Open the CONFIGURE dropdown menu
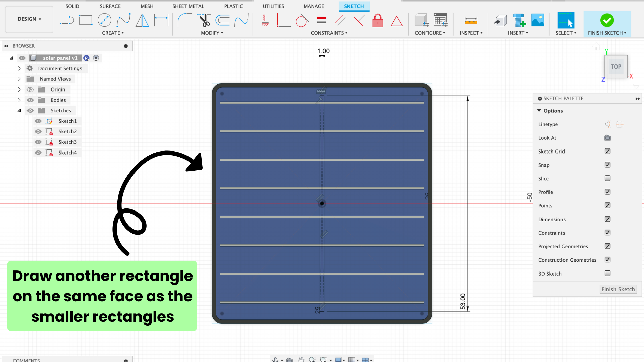 point(430,33)
